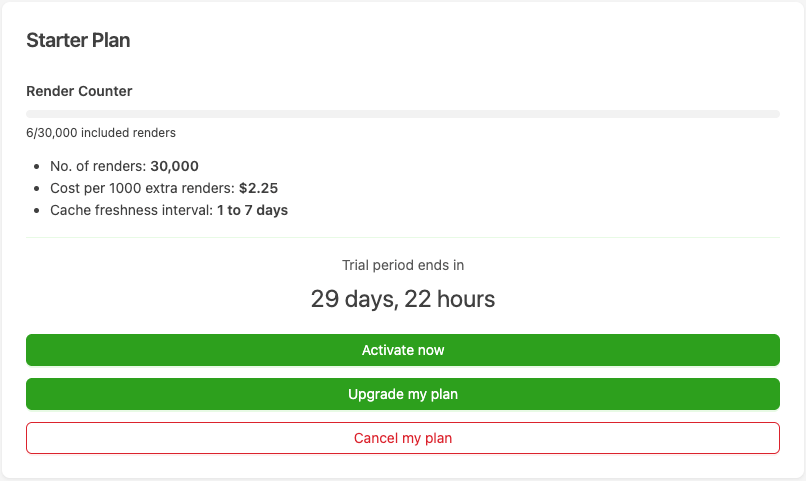Screen dimensions: 806x481
Task: Click the Render Counter progress bar
Action: tap(403, 114)
